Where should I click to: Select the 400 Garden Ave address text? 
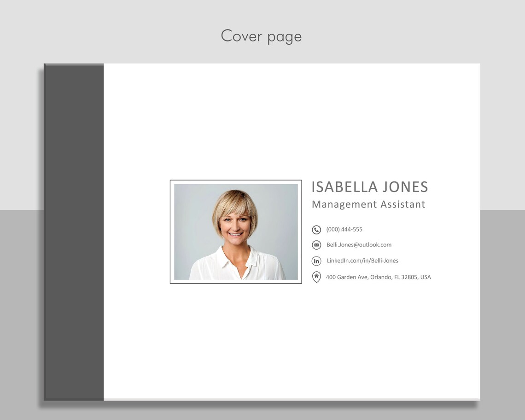tap(378, 277)
